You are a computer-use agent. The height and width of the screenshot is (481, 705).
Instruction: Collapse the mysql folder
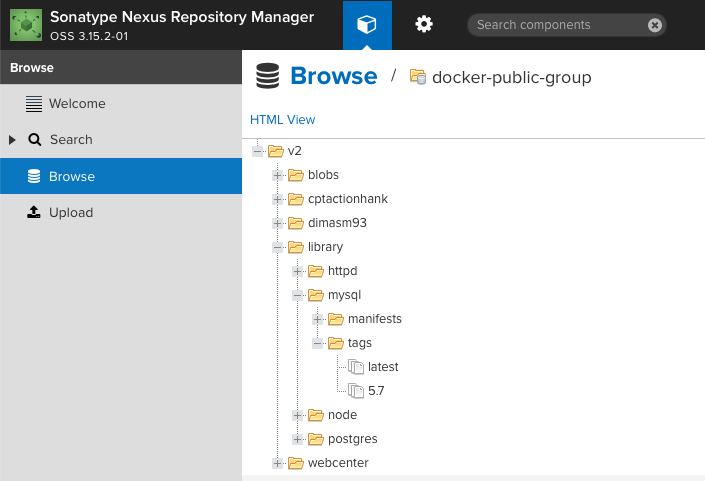pos(297,295)
